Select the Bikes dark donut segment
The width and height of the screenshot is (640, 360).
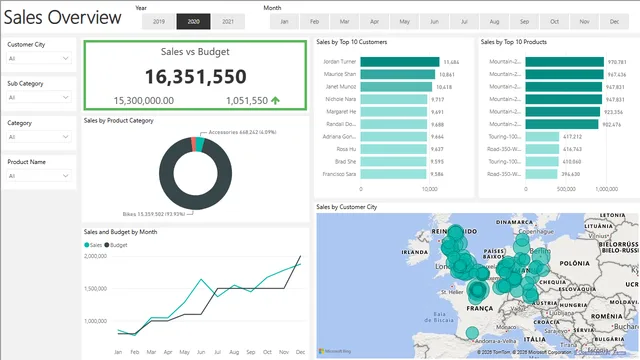(196, 202)
